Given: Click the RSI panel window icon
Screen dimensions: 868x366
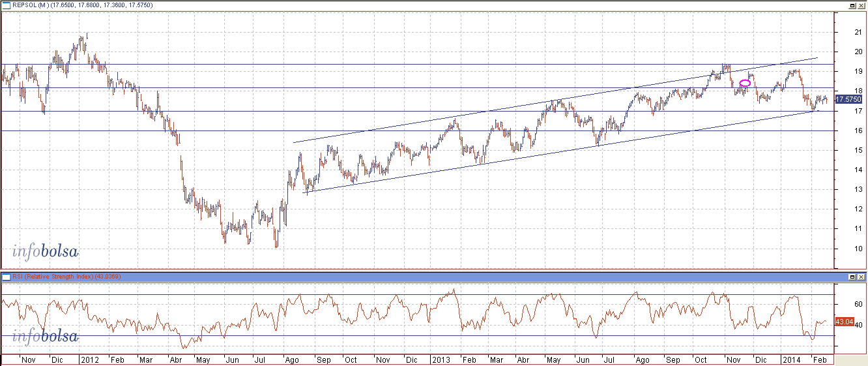Looking at the screenshot, I should [6, 277].
